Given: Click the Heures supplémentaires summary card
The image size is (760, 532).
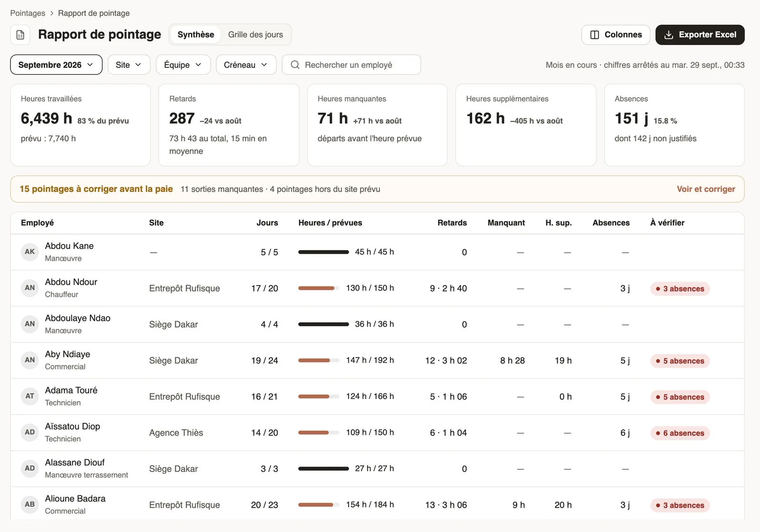Looking at the screenshot, I should tap(526, 125).
